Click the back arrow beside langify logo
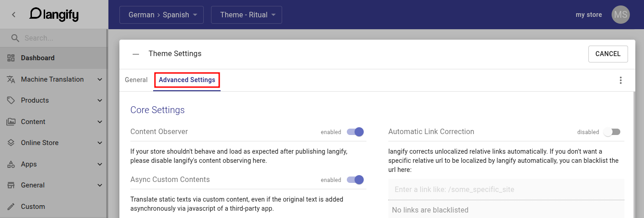This screenshot has height=218, width=644. [14, 15]
